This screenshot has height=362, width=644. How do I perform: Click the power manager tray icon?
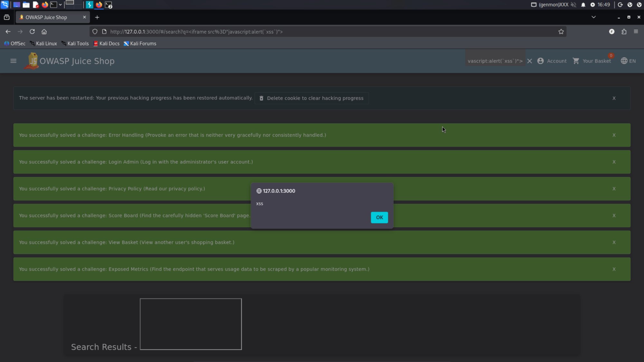[592, 5]
